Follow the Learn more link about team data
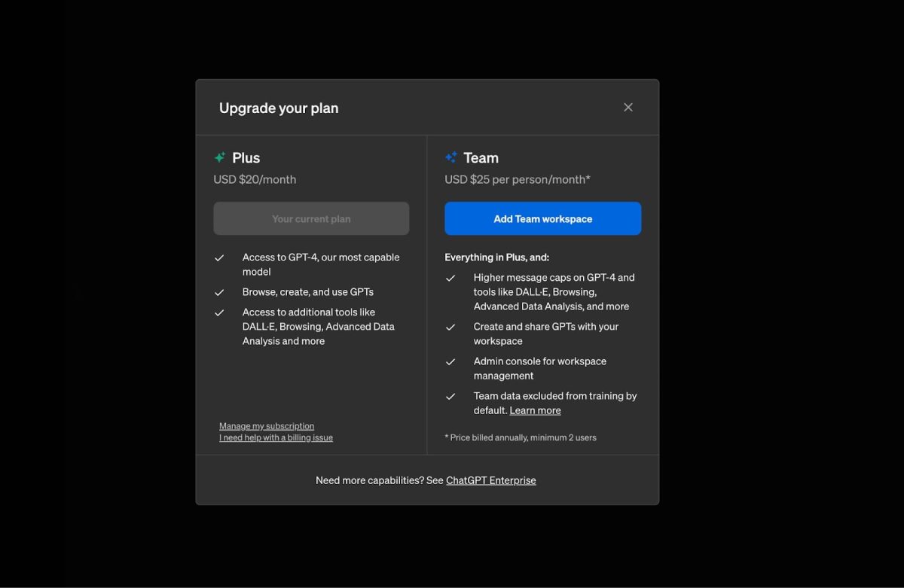 (x=535, y=410)
